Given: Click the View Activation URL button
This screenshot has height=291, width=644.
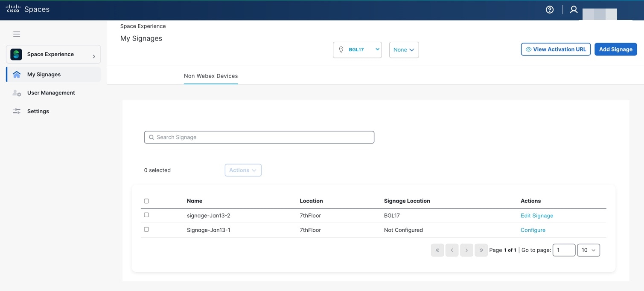Looking at the screenshot, I should tap(556, 49).
